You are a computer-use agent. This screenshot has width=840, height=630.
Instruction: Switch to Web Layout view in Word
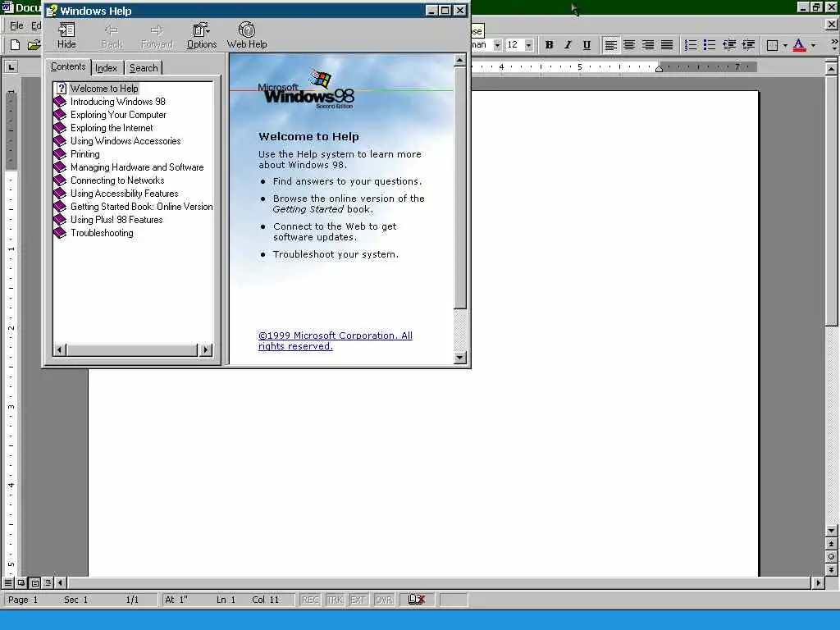(x=21, y=582)
